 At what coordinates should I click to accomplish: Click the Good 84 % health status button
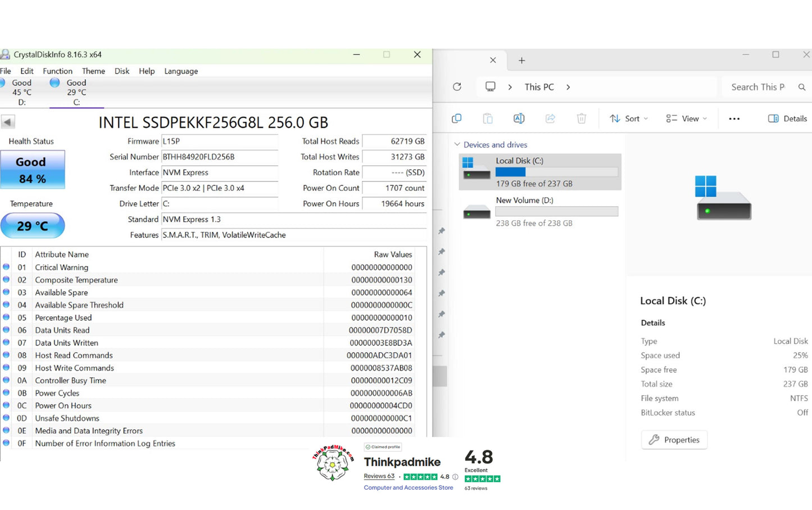pyautogui.click(x=32, y=170)
